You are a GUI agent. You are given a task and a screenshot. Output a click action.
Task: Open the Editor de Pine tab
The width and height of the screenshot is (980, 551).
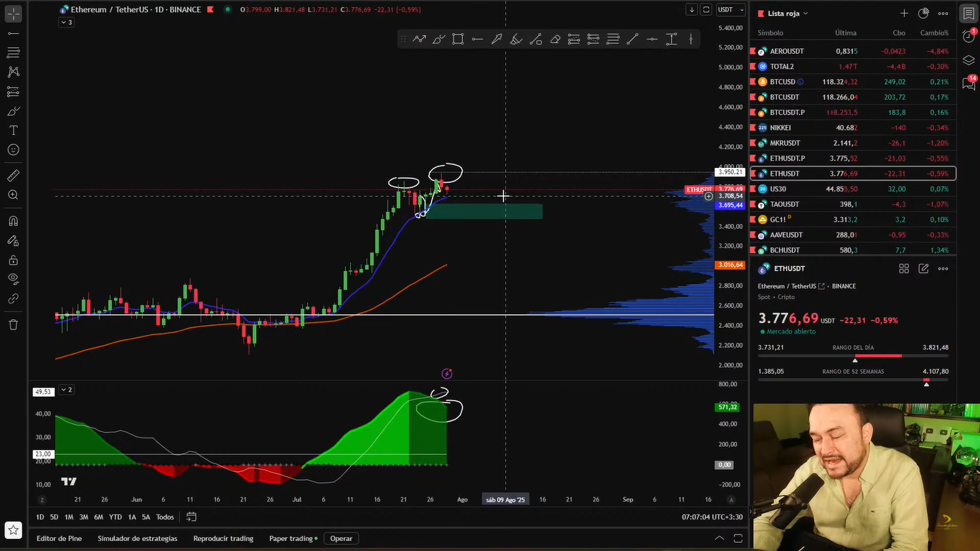tap(59, 538)
